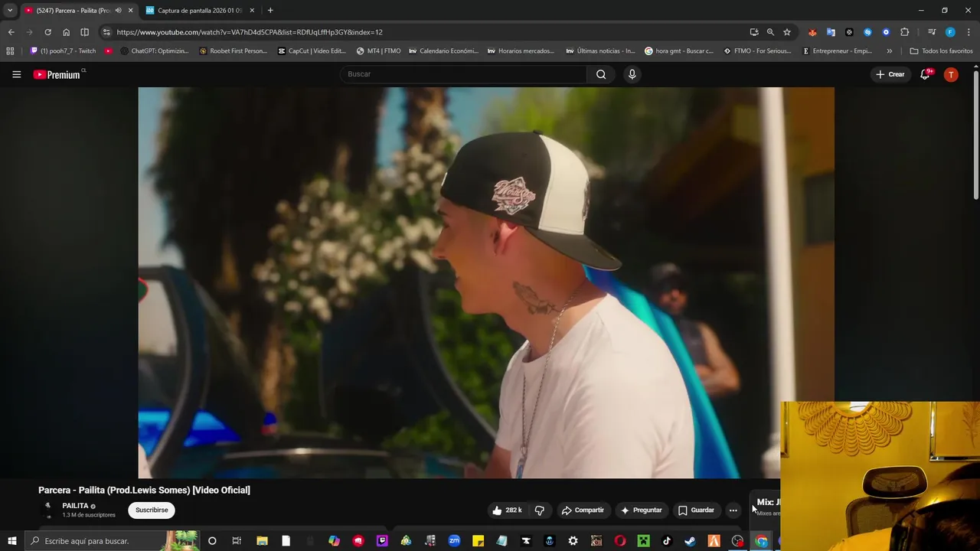
Task: Click the YouTube search input field
Action: pos(463,74)
